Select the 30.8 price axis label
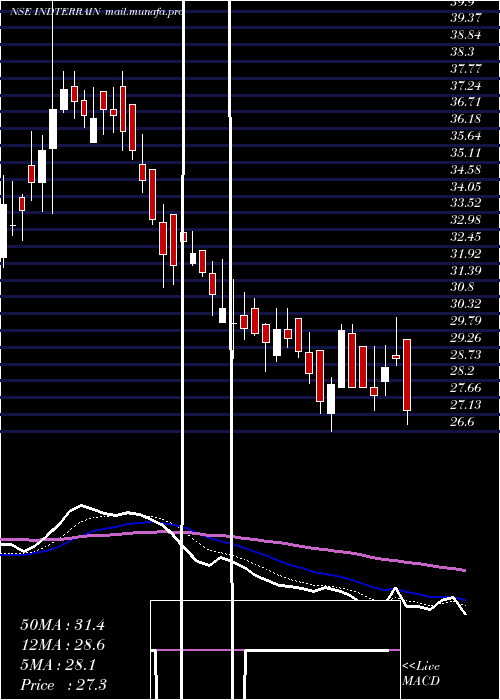 tap(462, 287)
